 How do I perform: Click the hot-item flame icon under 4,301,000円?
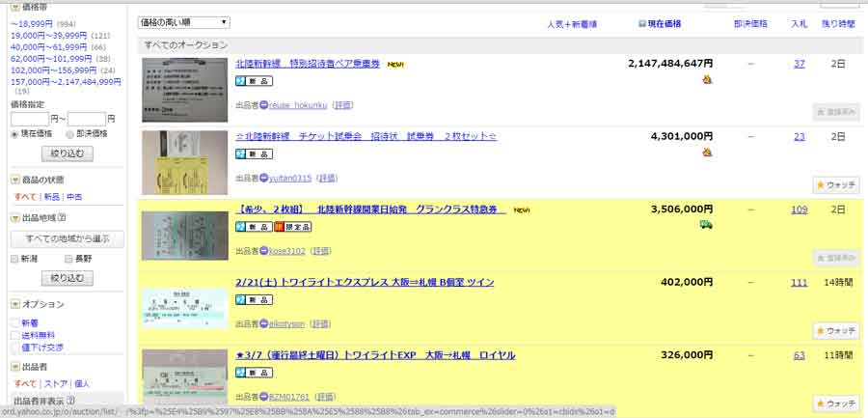tap(707, 152)
